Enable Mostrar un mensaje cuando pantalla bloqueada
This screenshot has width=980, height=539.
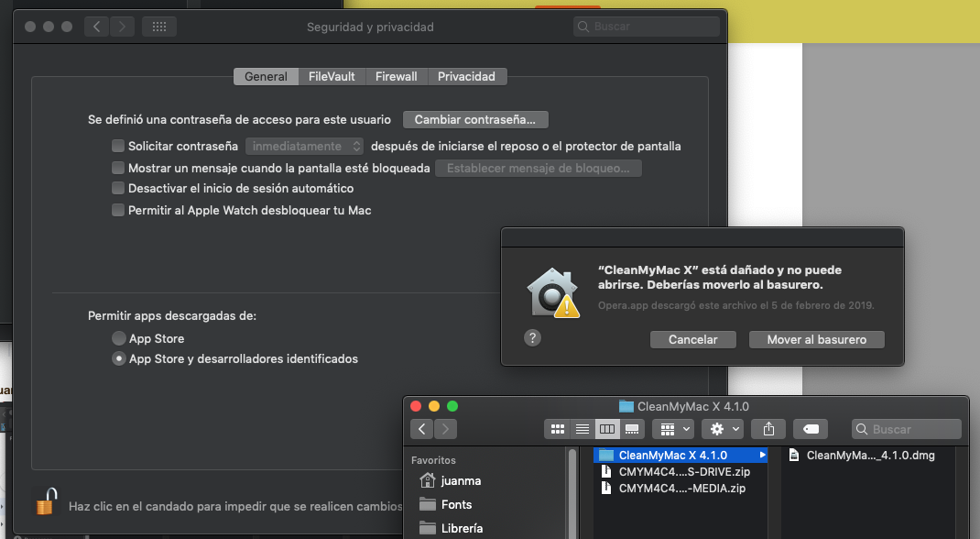coord(117,168)
